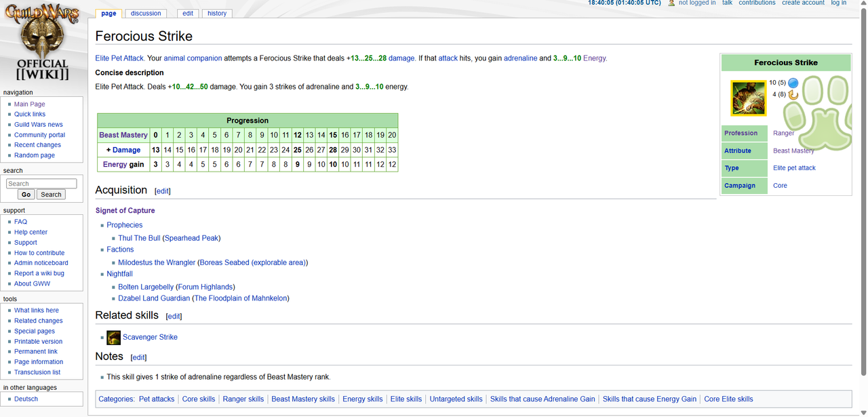The height and width of the screenshot is (417, 868).
Task: Focus the wiki search input field
Action: pos(41,184)
